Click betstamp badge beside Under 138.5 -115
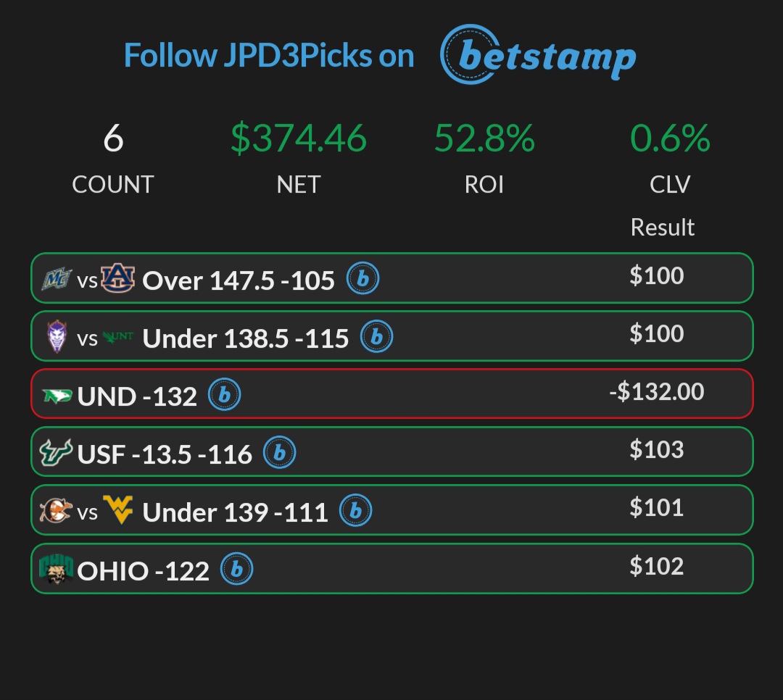783x700 pixels. point(377,337)
